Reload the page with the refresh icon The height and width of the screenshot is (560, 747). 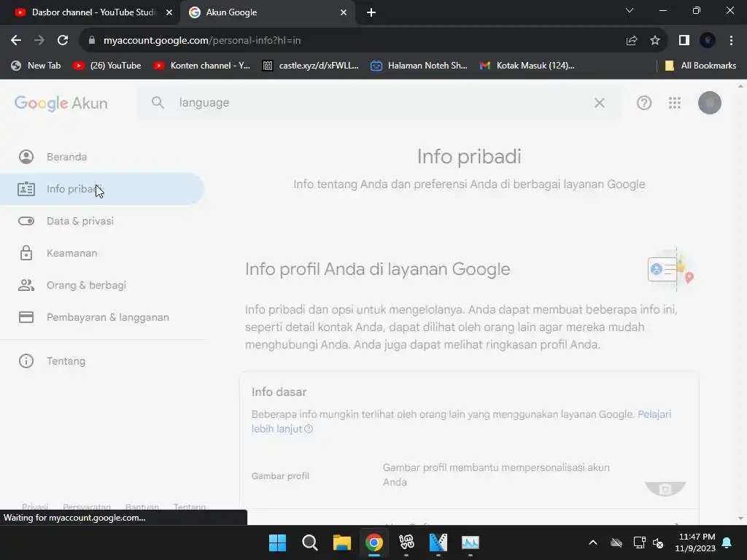coord(63,41)
